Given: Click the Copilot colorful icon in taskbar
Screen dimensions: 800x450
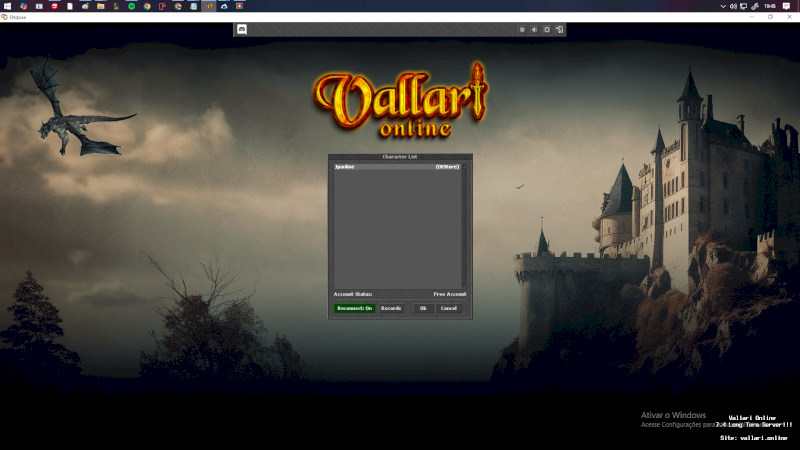Looking at the screenshot, I should pos(23,6).
